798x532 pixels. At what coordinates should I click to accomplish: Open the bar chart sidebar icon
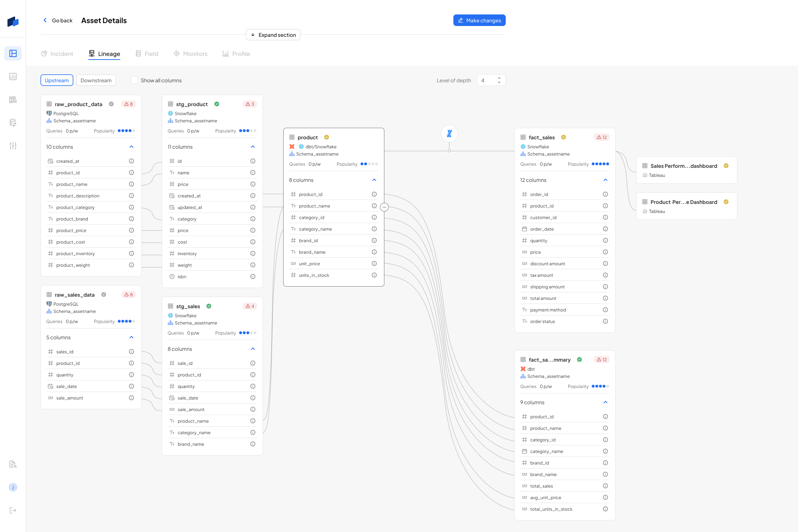coord(13,77)
